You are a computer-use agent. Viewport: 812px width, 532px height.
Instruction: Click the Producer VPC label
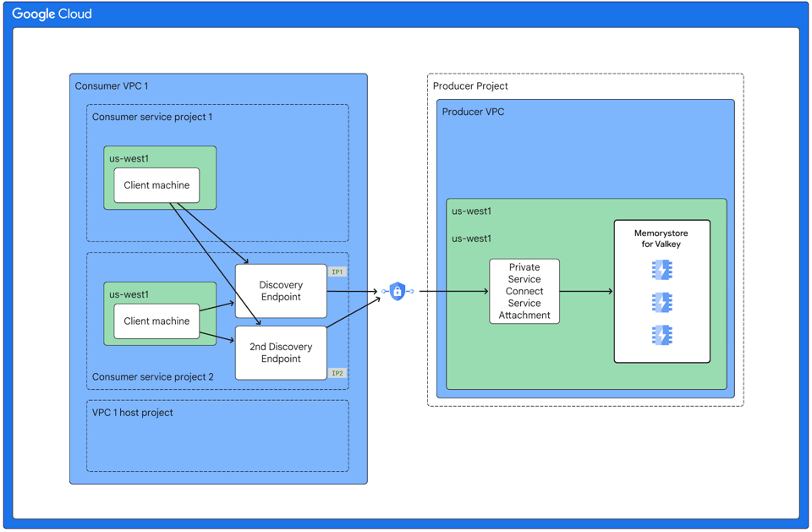473,112
